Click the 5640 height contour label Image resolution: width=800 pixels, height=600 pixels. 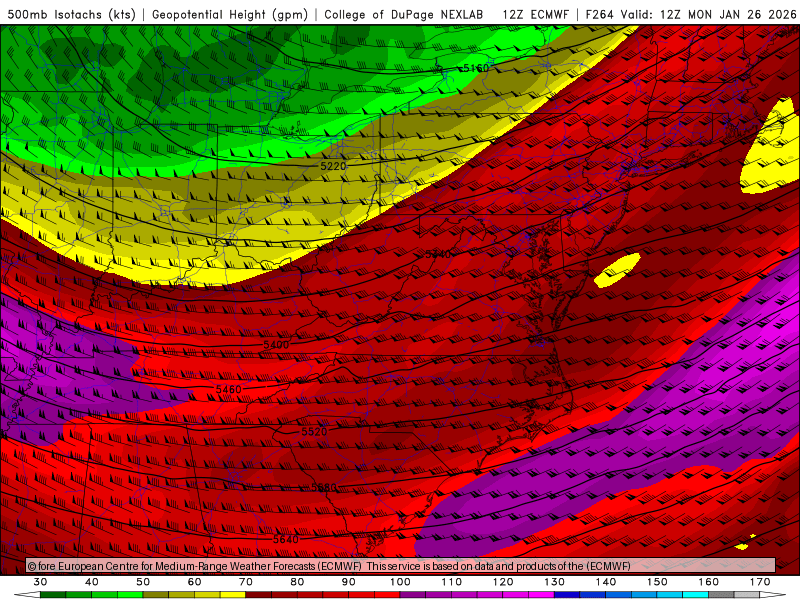(286, 539)
